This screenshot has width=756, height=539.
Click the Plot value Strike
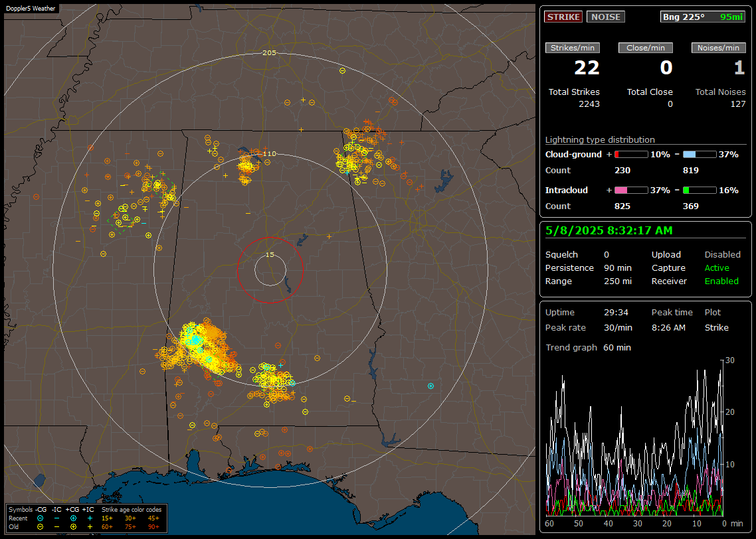(716, 327)
